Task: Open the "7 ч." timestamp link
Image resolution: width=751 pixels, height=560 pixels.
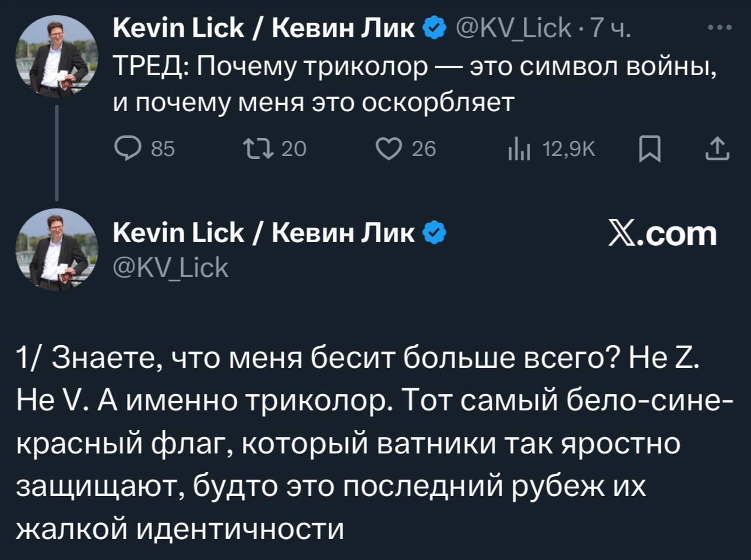Action: coord(609,27)
